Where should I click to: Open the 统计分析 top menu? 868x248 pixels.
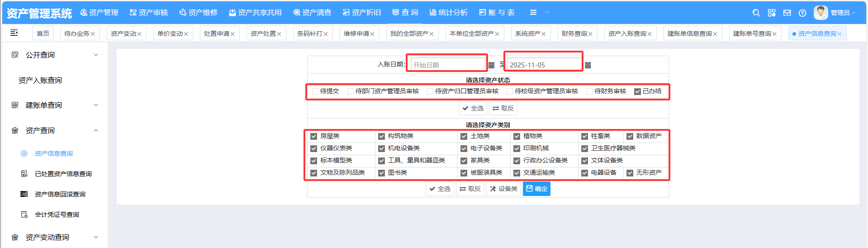pos(448,13)
